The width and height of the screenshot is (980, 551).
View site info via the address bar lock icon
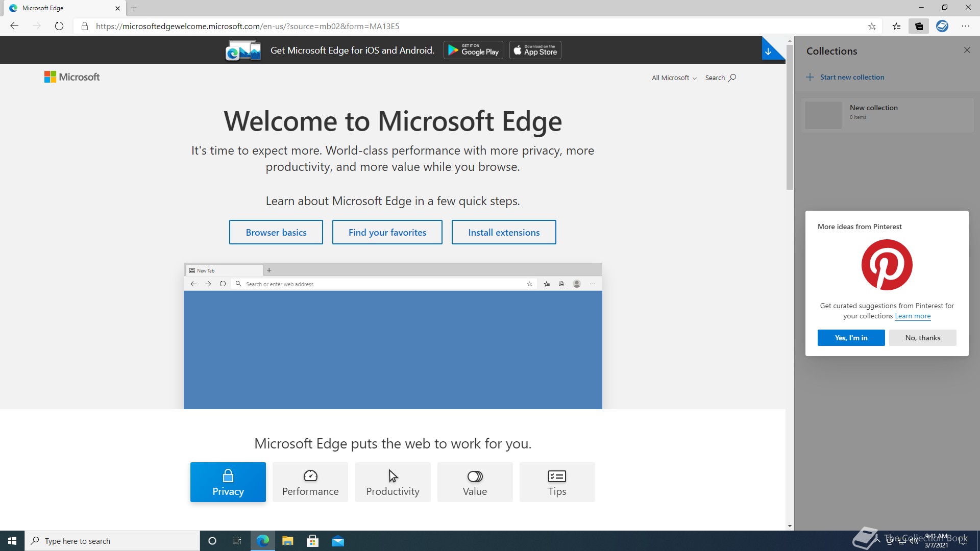pyautogui.click(x=85, y=26)
